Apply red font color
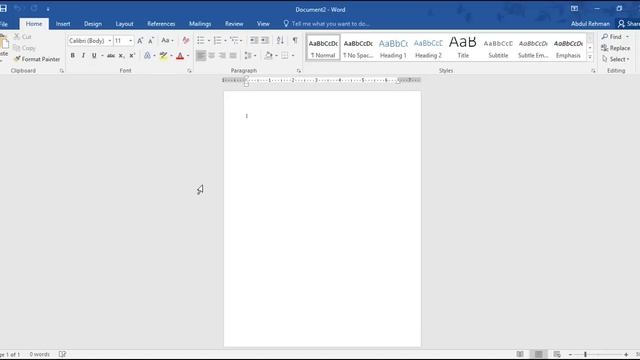 [180, 56]
